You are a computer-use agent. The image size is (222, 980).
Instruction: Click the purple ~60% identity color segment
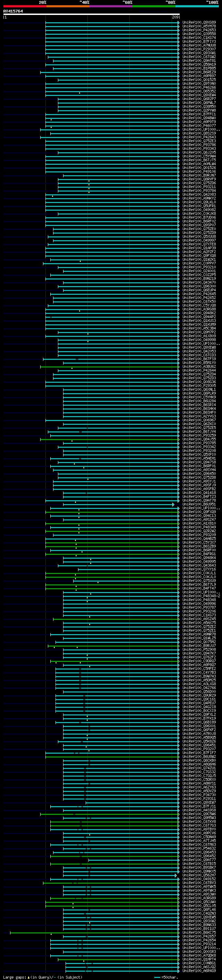(x=111, y=7)
